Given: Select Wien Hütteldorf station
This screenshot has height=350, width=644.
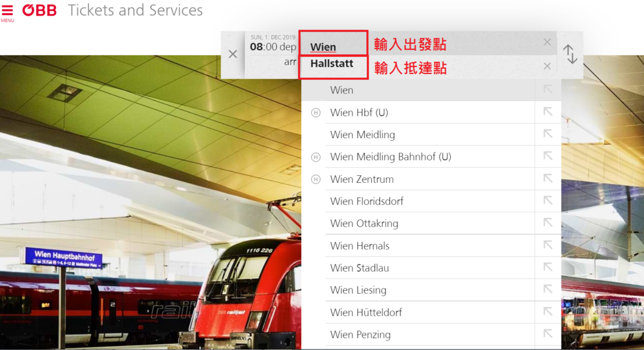Looking at the screenshot, I should click(430, 312).
